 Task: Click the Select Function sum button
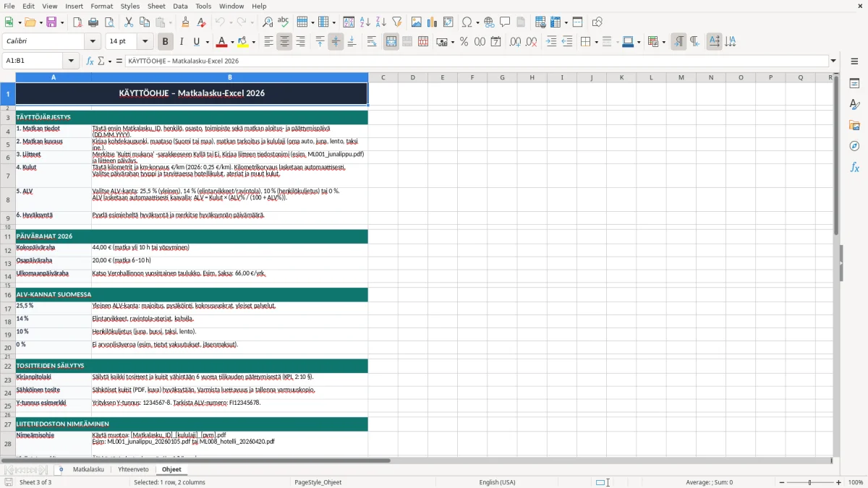coord(101,61)
